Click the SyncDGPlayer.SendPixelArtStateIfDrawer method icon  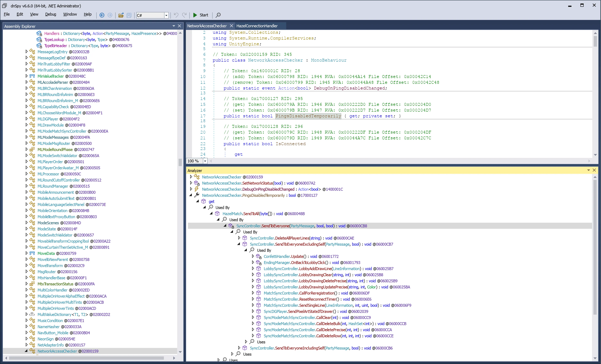coord(259,311)
